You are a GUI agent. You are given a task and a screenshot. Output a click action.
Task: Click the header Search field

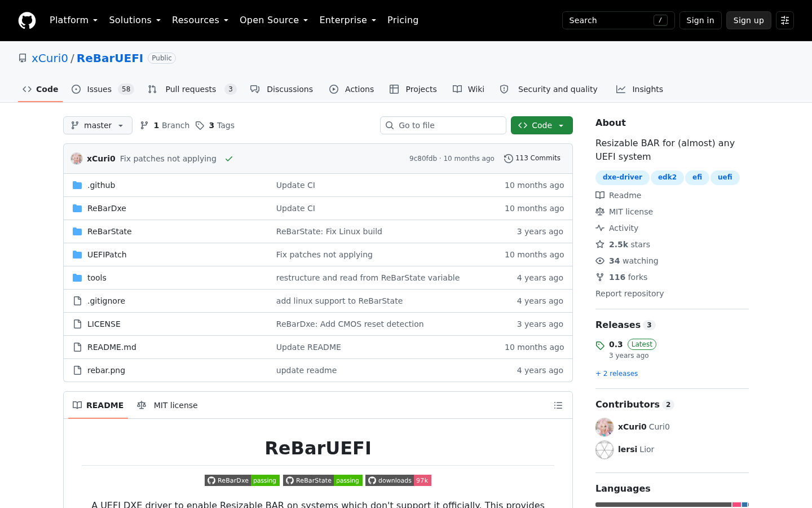[x=619, y=20]
